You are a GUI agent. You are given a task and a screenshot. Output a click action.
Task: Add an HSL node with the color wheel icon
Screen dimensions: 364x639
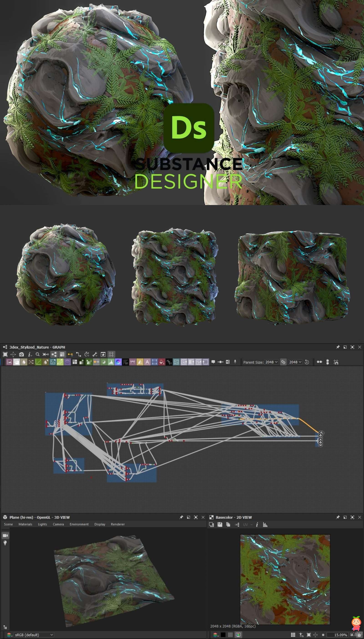coord(118,362)
